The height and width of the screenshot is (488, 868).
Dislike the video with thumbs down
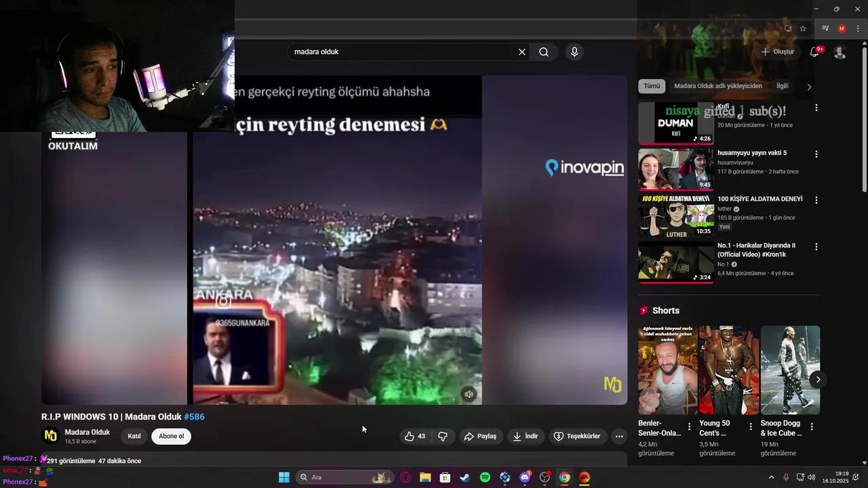(x=443, y=436)
